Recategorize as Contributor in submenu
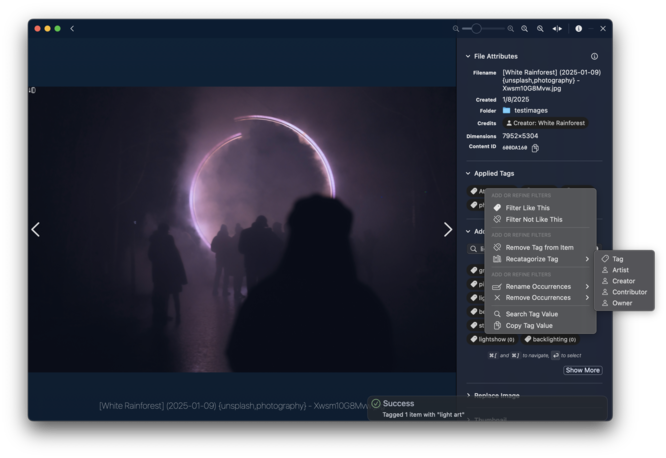This screenshot has height=458, width=666. pyautogui.click(x=624, y=292)
